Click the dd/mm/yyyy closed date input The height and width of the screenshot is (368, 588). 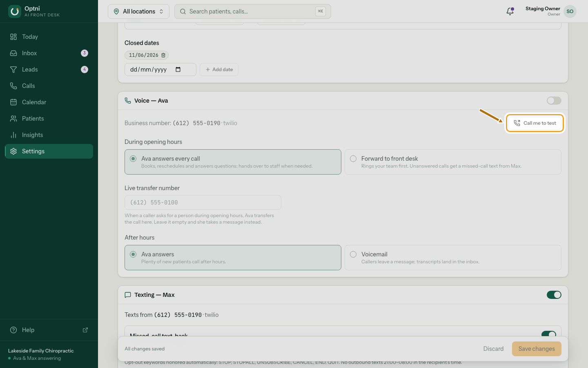tap(160, 70)
